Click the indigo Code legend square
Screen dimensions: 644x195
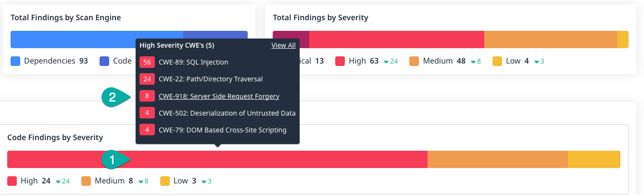[x=104, y=61]
